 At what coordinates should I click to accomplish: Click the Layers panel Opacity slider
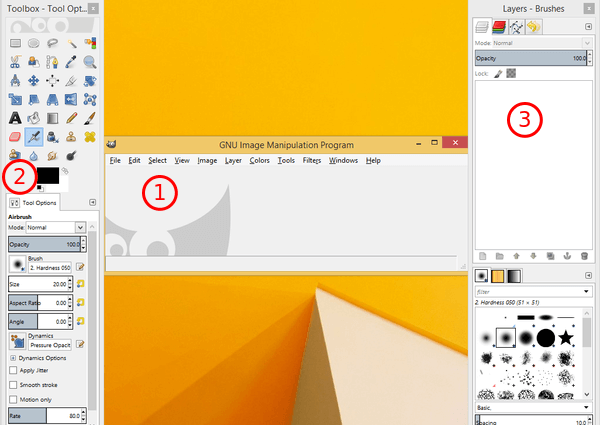(533, 58)
